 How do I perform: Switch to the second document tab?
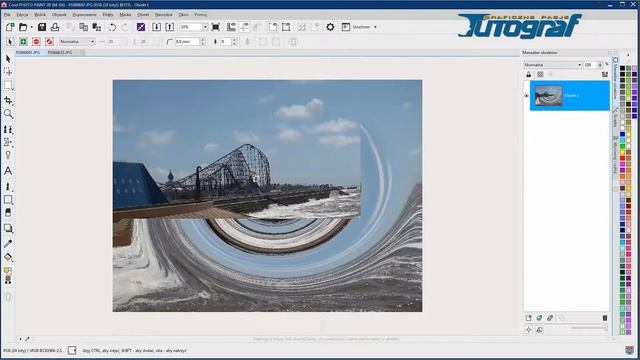tap(60, 53)
